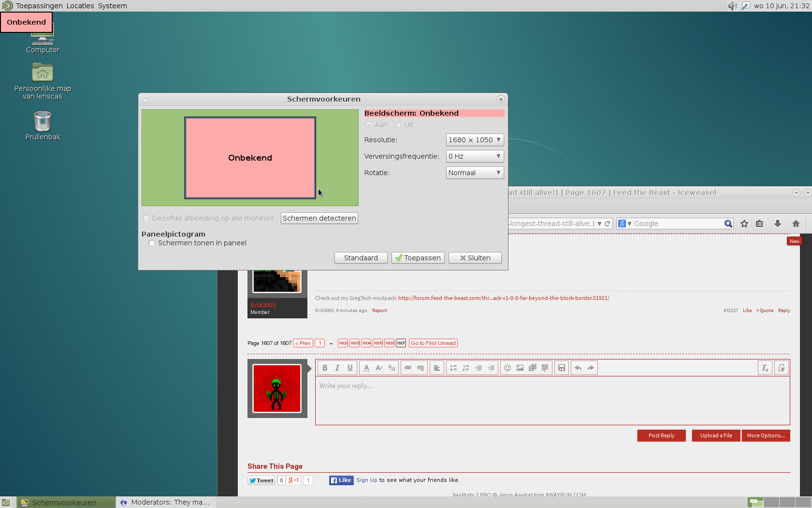The image size is (812, 508).
Task: Open the font size icon
Action: (x=379, y=368)
